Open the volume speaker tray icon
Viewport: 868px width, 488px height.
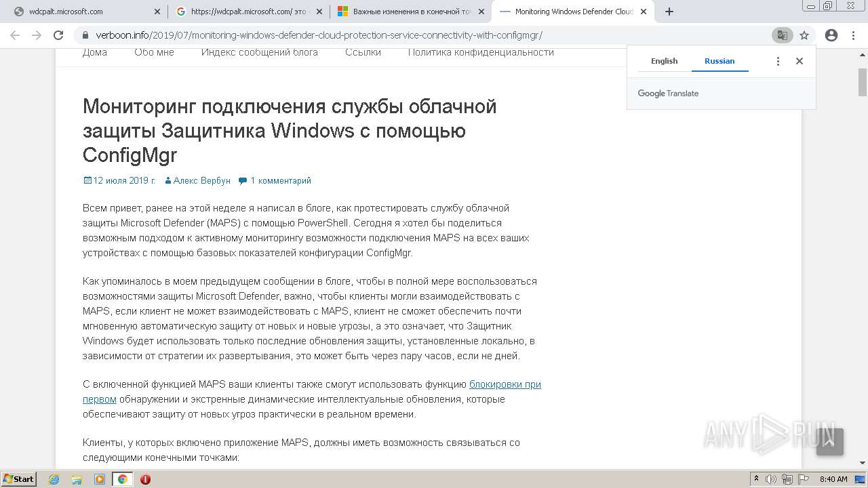pos(771,479)
